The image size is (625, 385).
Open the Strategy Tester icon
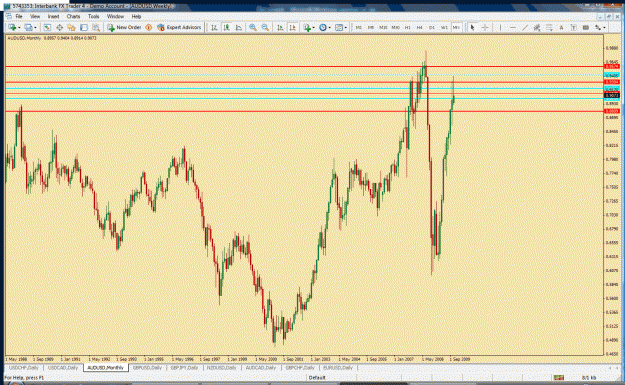(x=96, y=28)
